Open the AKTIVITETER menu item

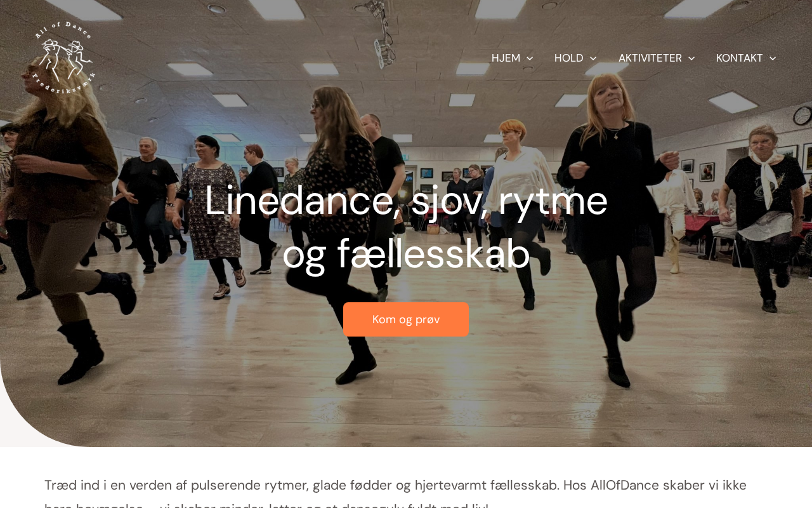pyautogui.click(x=650, y=58)
